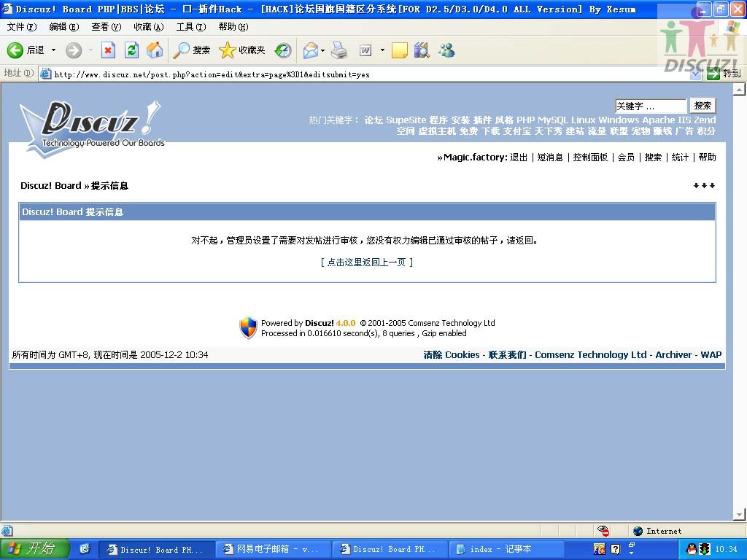Image resolution: width=747 pixels, height=560 pixels.
Task: Click the Back arrow icon in IE toolbar
Action: pyautogui.click(x=15, y=50)
